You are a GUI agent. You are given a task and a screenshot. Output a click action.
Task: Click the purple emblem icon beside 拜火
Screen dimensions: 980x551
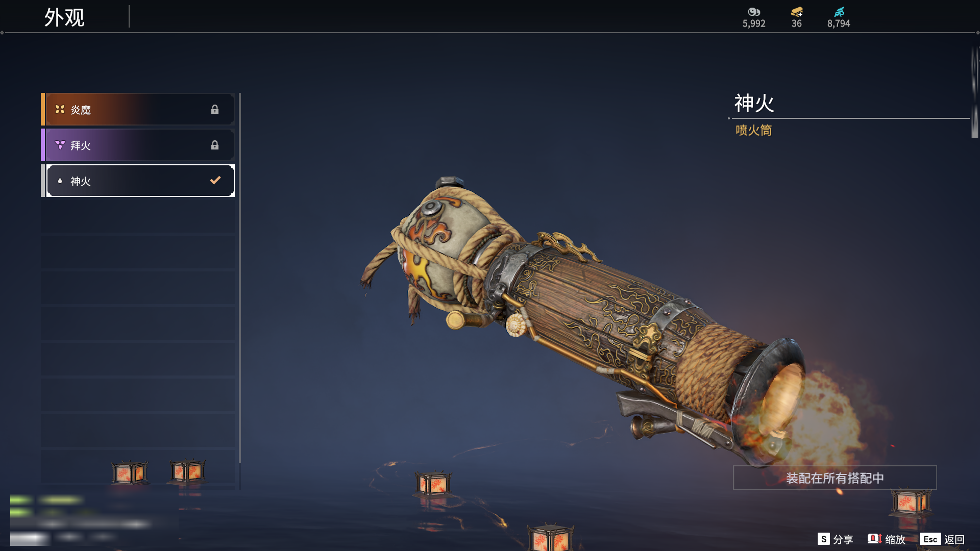click(60, 145)
